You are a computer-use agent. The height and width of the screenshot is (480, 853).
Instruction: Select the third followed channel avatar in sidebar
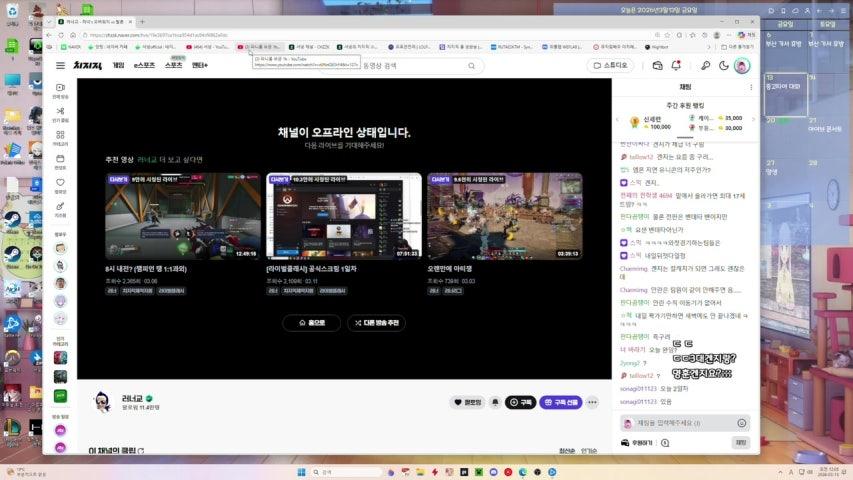(x=60, y=283)
